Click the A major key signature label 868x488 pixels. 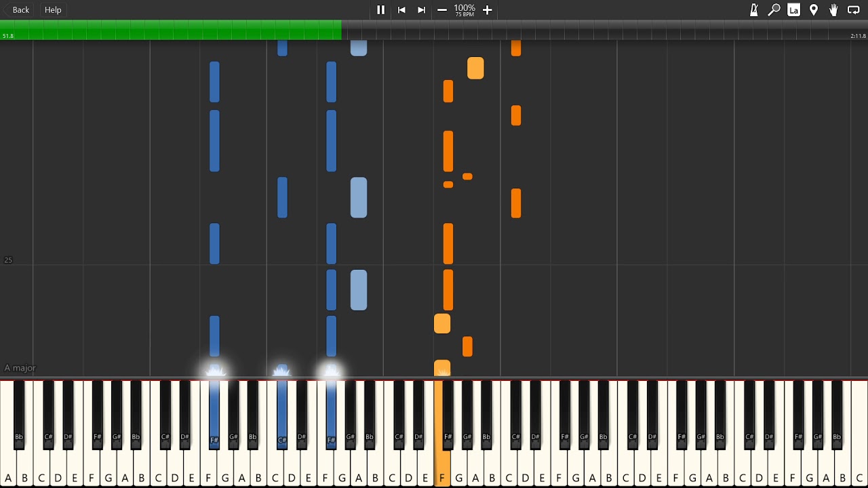pyautogui.click(x=20, y=368)
